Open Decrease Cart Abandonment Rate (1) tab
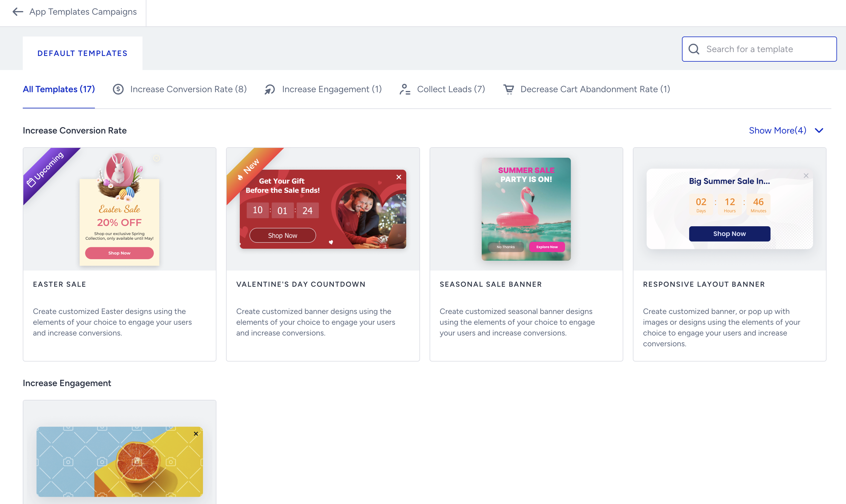 pyautogui.click(x=586, y=89)
